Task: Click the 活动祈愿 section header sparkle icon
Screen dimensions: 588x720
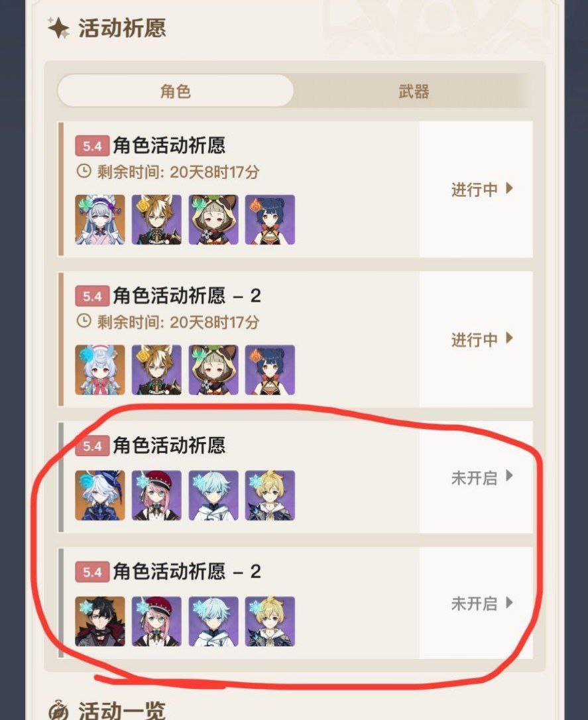Action: click(x=59, y=28)
